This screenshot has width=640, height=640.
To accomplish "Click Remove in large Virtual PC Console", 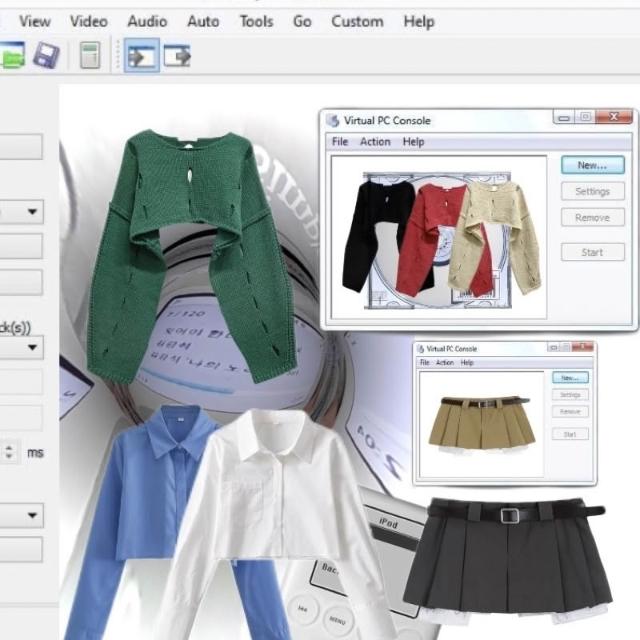I will pyautogui.click(x=593, y=218).
